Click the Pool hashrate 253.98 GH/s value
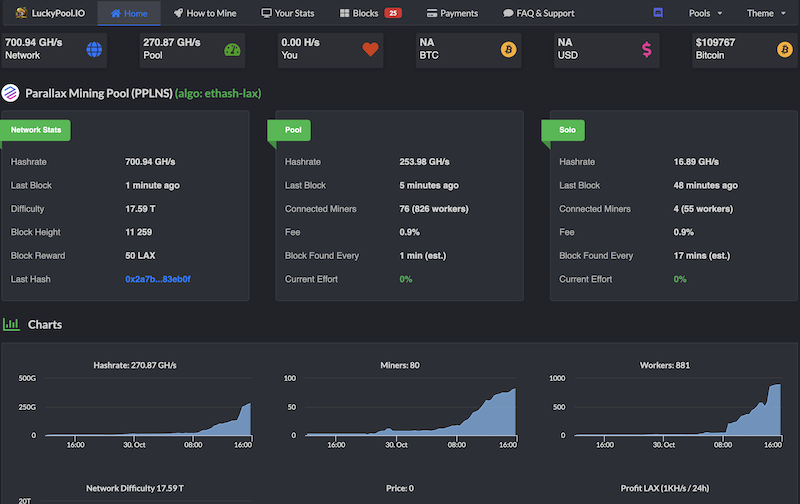The width and height of the screenshot is (800, 504). tap(424, 162)
